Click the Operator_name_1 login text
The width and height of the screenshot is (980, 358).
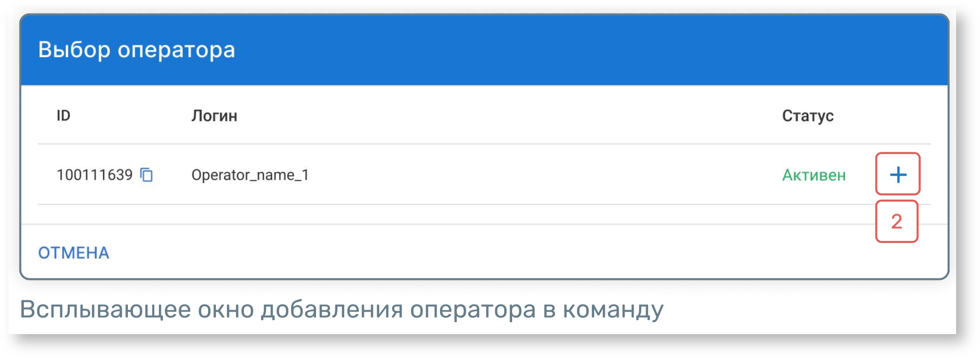(x=250, y=175)
